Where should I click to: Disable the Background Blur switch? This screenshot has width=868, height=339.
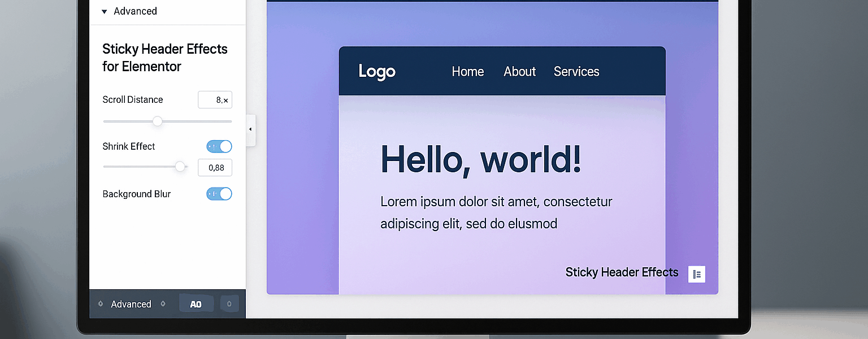click(x=219, y=194)
